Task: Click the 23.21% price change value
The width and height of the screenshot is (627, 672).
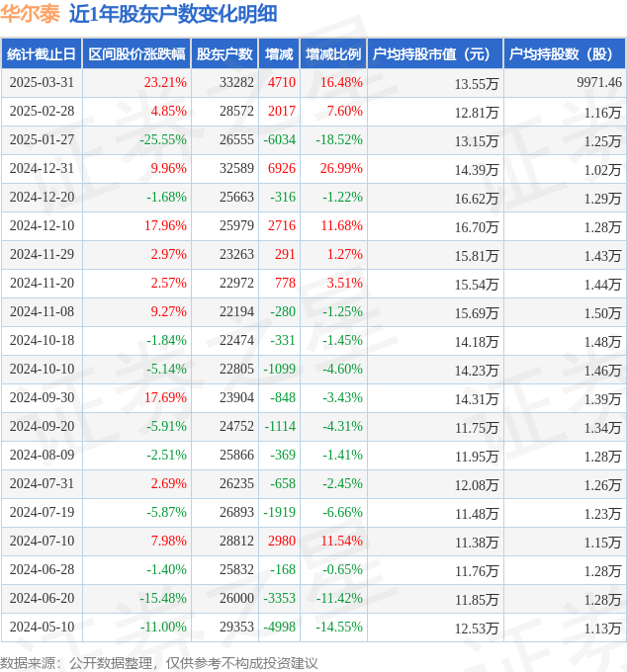Action: pyautogui.click(x=165, y=82)
